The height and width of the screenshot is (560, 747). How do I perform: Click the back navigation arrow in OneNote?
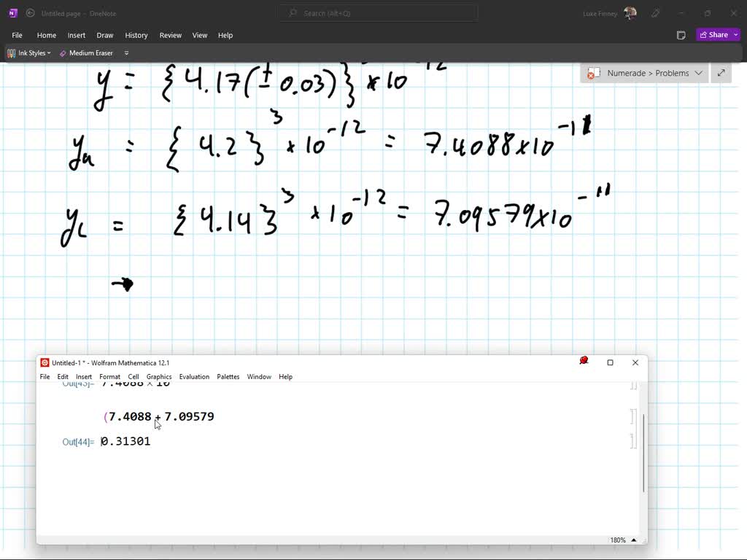(x=29, y=13)
